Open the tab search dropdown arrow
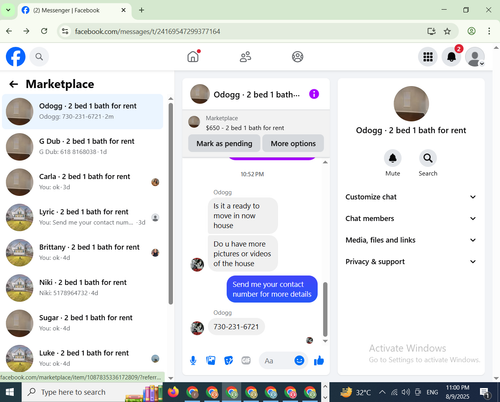Viewport: 500px width, 402px height. 8,10
